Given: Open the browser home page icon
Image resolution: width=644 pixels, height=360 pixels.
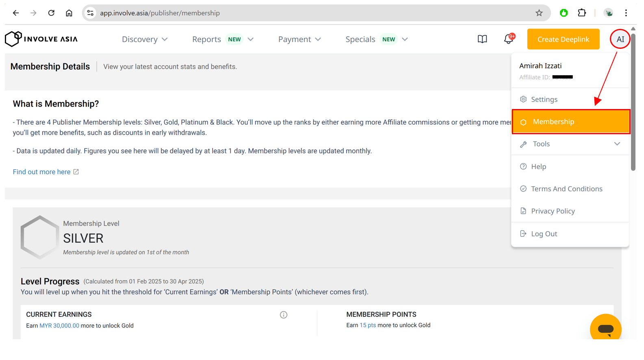Looking at the screenshot, I should tap(69, 13).
